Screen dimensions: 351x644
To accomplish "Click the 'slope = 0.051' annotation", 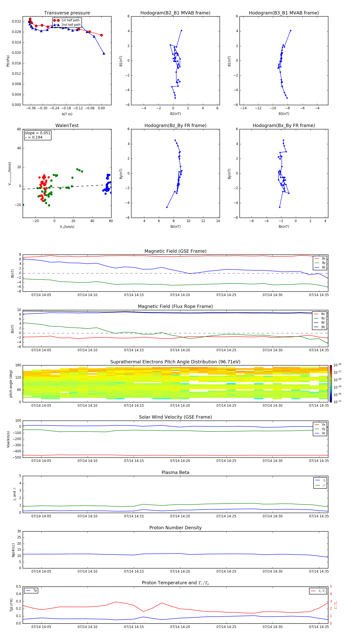I will (x=37, y=133).
